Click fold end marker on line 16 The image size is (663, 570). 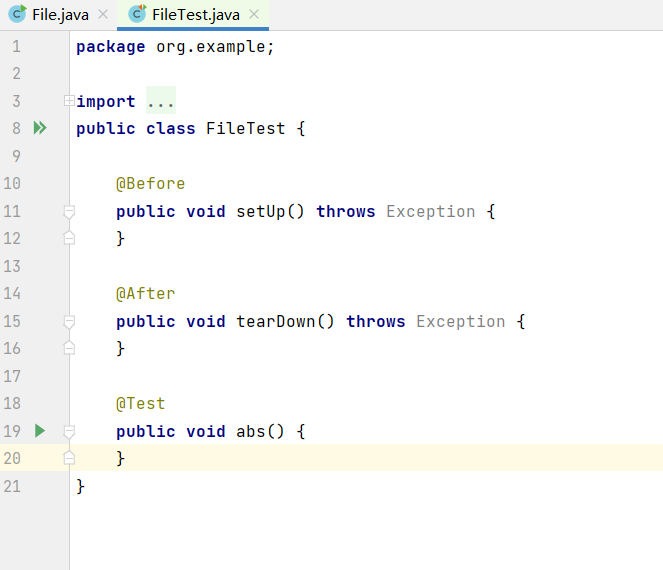(x=69, y=348)
